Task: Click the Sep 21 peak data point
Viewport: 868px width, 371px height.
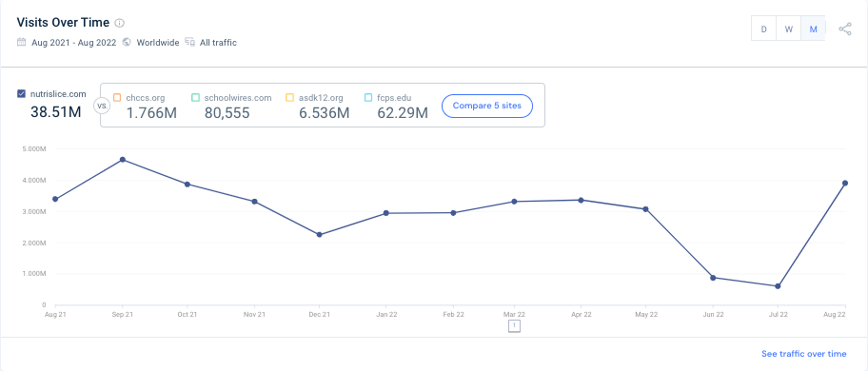Action: tap(123, 160)
